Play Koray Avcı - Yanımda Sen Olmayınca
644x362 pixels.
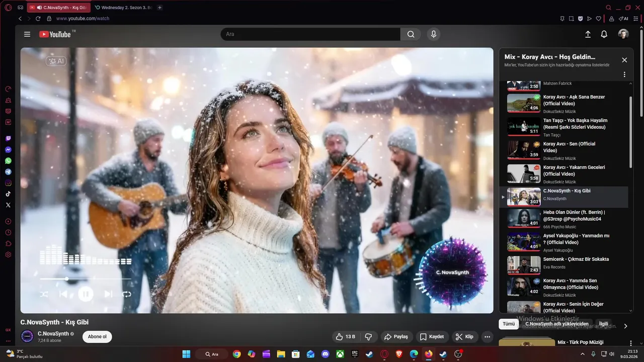tap(563, 287)
